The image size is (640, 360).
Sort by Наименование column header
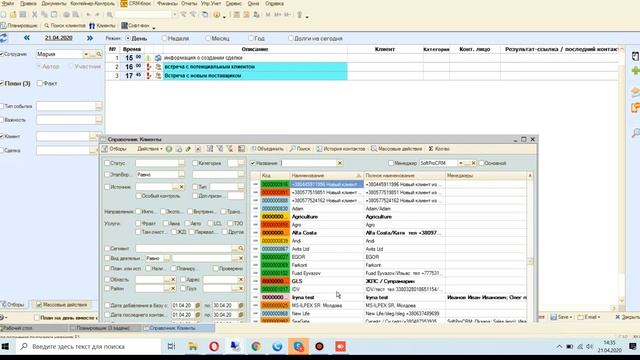[326, 176]
